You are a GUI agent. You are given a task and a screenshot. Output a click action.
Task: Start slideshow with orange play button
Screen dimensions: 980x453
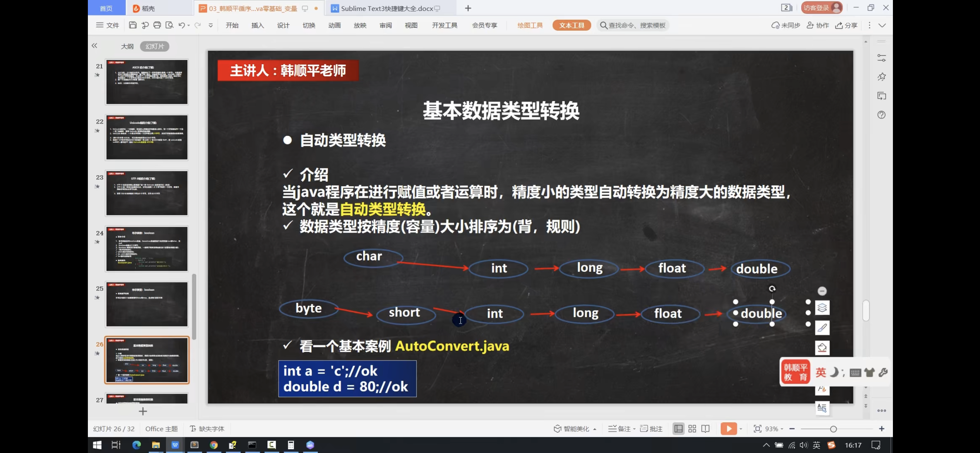point(728,429)
